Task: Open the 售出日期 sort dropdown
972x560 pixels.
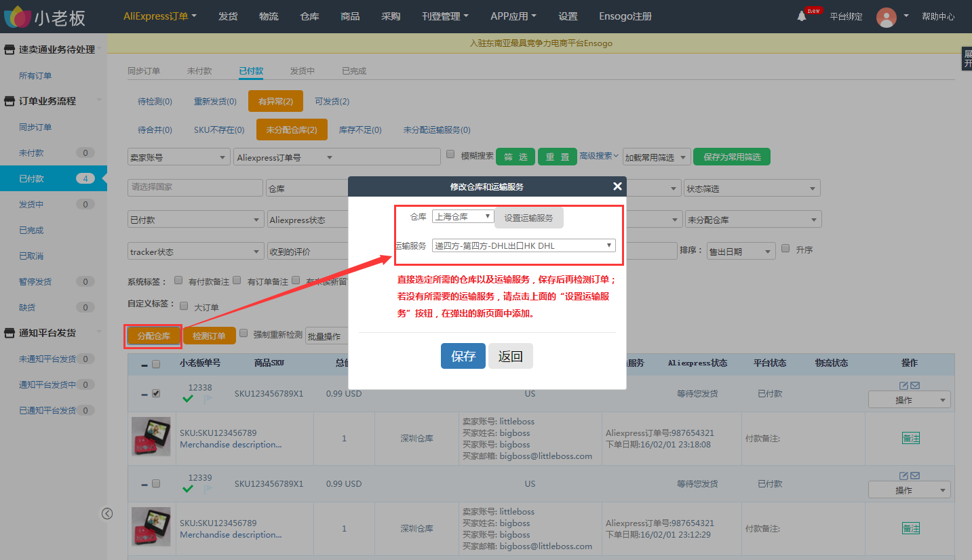Action: point(741,251)
